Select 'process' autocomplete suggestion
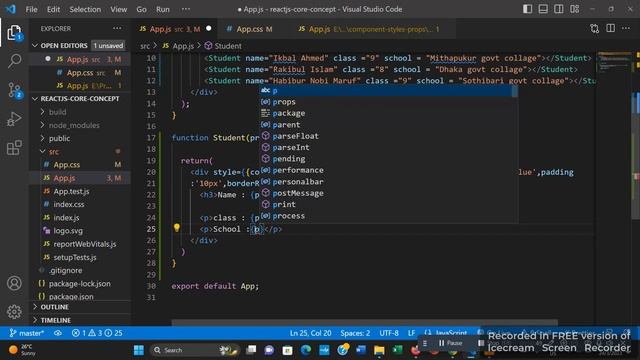640x360 pixels. click(x=388, y=216)
